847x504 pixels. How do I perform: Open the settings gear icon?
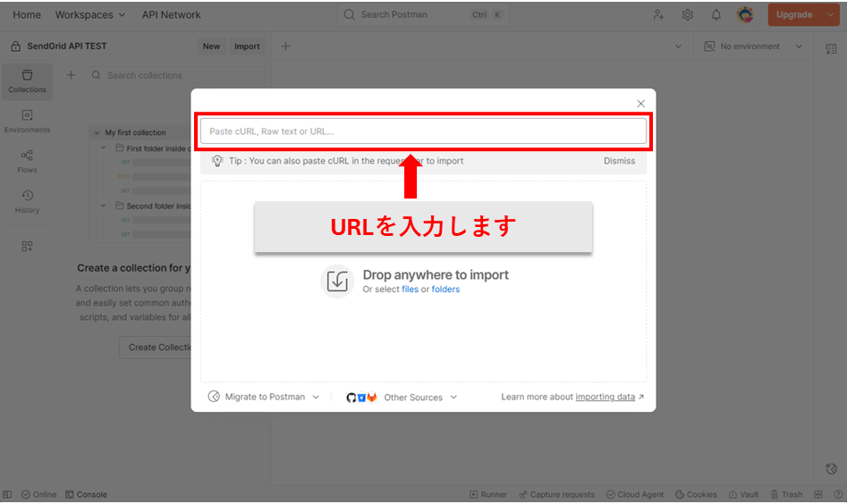(x=687, y=15)
